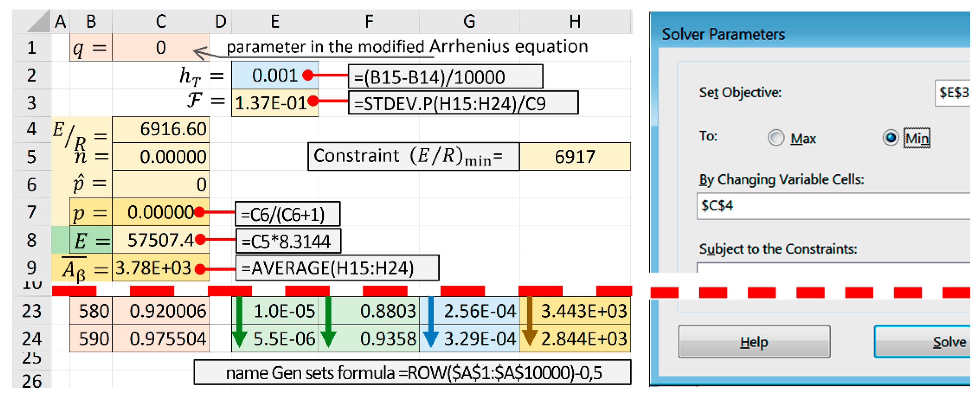
Task: Select the constraint cell showing 6917
Action: [x=576, y=156]
